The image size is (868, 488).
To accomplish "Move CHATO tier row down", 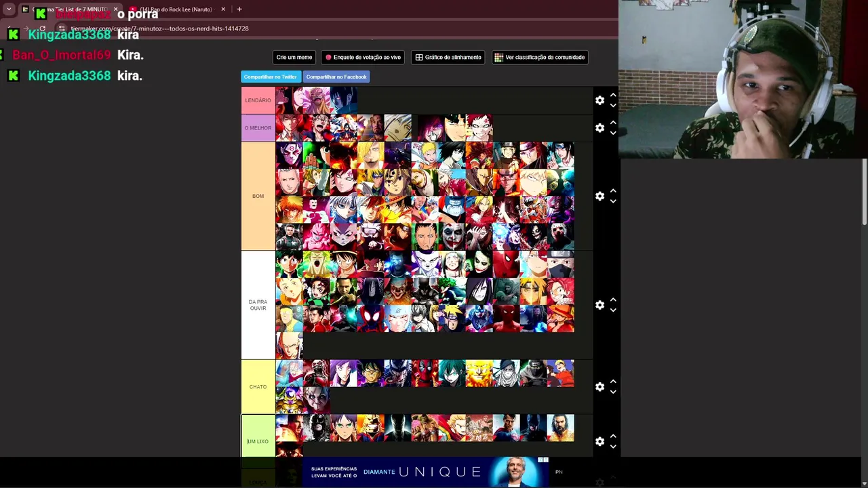I will click(613, 392).
